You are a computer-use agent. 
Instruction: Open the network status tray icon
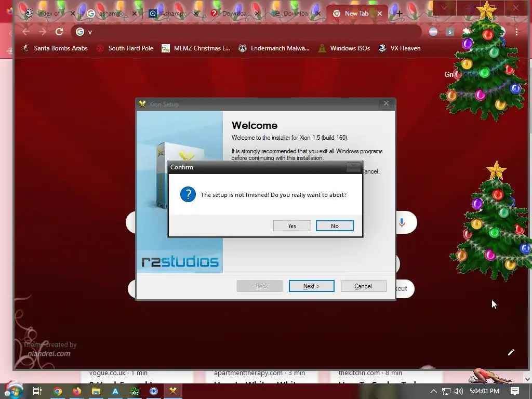tap(446, 391)
